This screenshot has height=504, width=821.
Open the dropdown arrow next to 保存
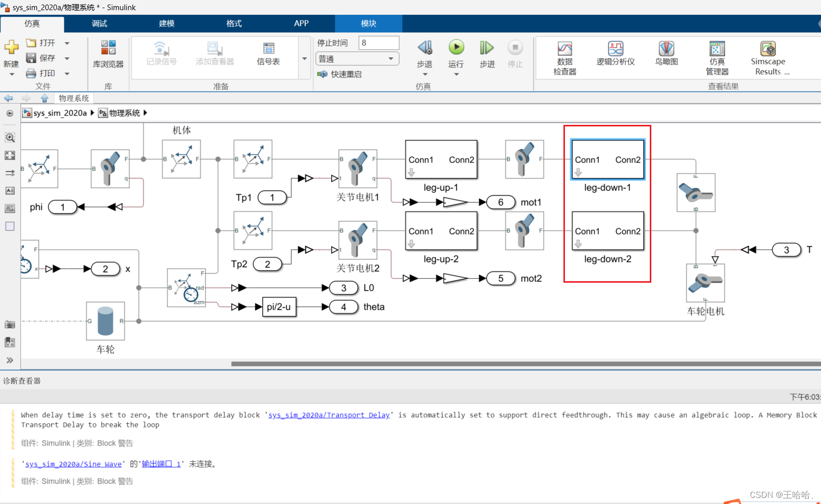coord(67,58)
